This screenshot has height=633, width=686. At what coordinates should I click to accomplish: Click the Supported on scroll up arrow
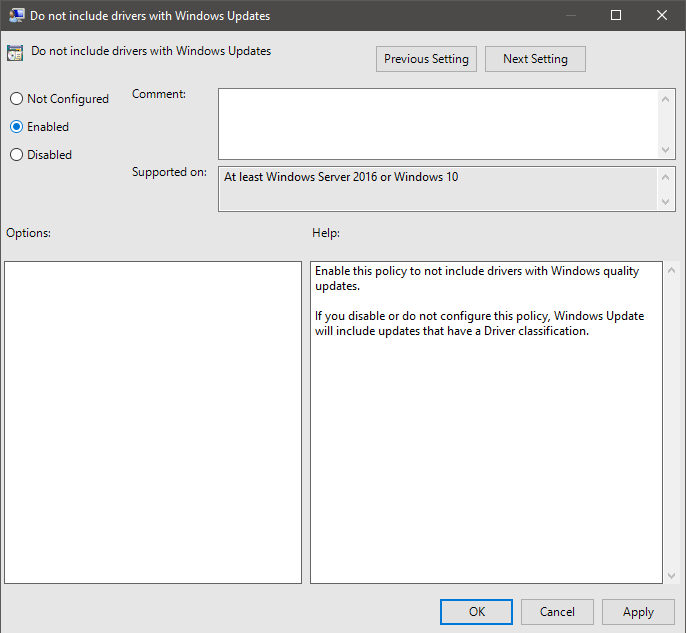pyautogui.click(x=665, y=177)
